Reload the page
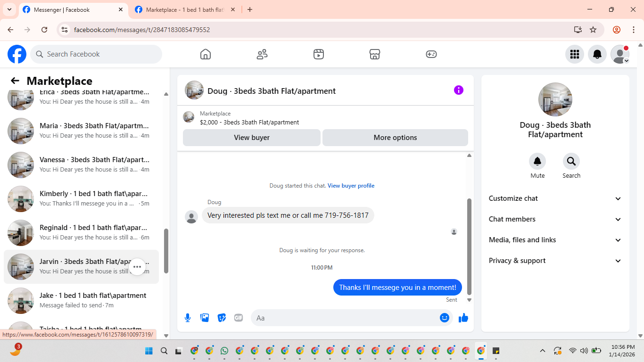The width and height of the screenshot is (644, 362). tap(44, 30)
